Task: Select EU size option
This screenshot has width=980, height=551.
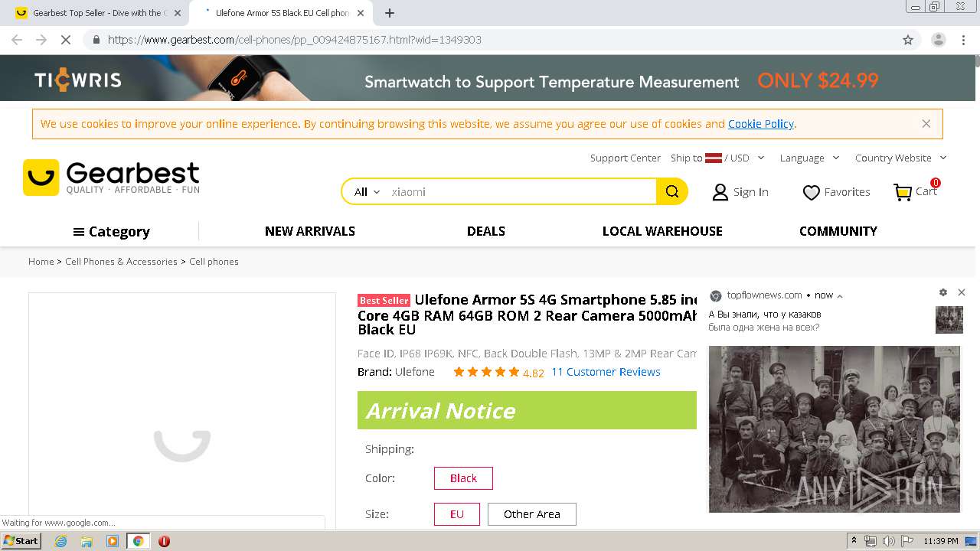Action: (457, 514)
